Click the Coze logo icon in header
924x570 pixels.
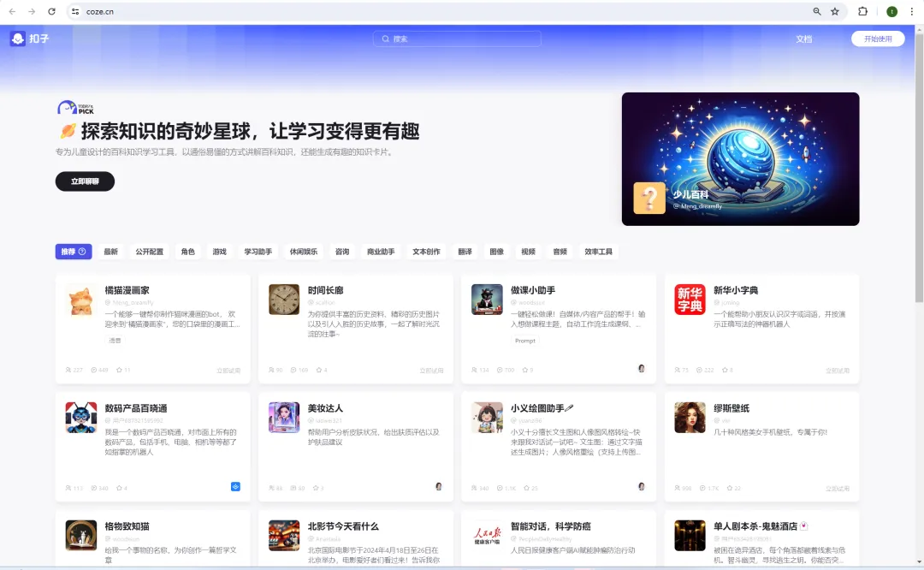pyautogui.click(x=18, y=39)
